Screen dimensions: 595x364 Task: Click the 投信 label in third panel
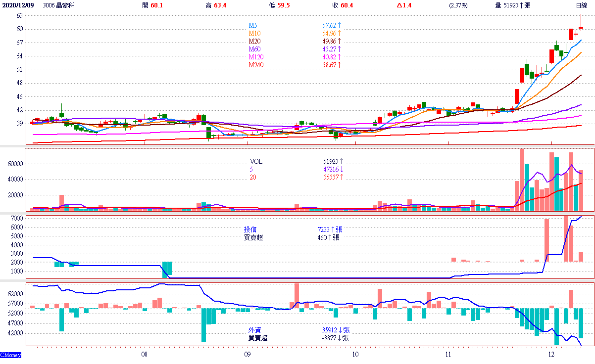tap(250, 229)
